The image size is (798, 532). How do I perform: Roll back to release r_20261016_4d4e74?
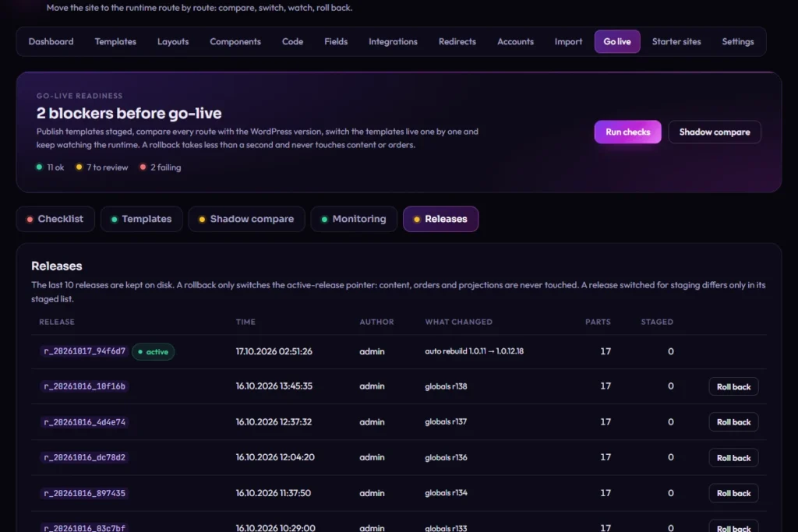733,422
